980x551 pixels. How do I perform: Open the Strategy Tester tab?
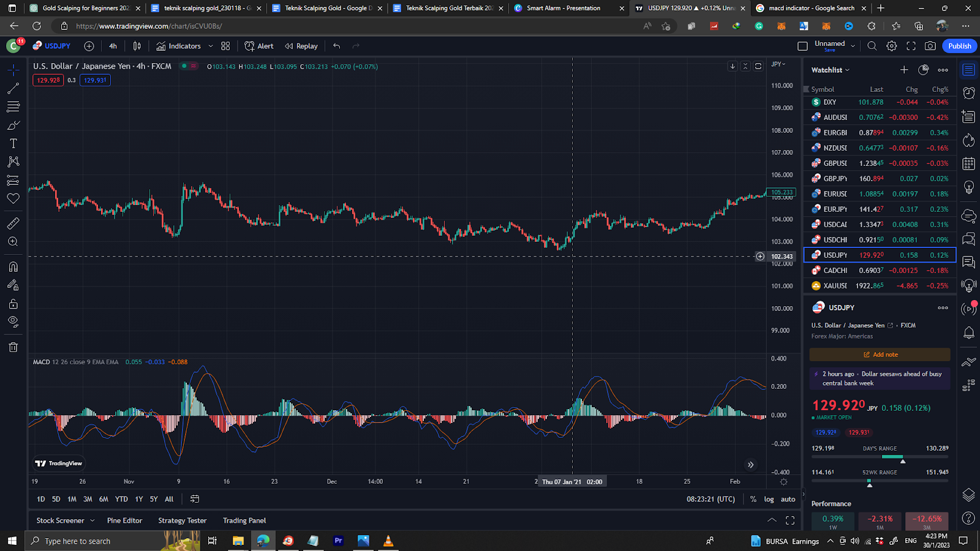pyautogui.click(x=183, y=520)
